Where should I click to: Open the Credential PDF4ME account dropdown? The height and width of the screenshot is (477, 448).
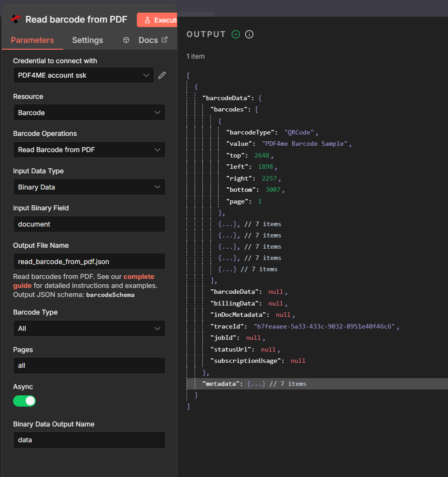(84, 75)
